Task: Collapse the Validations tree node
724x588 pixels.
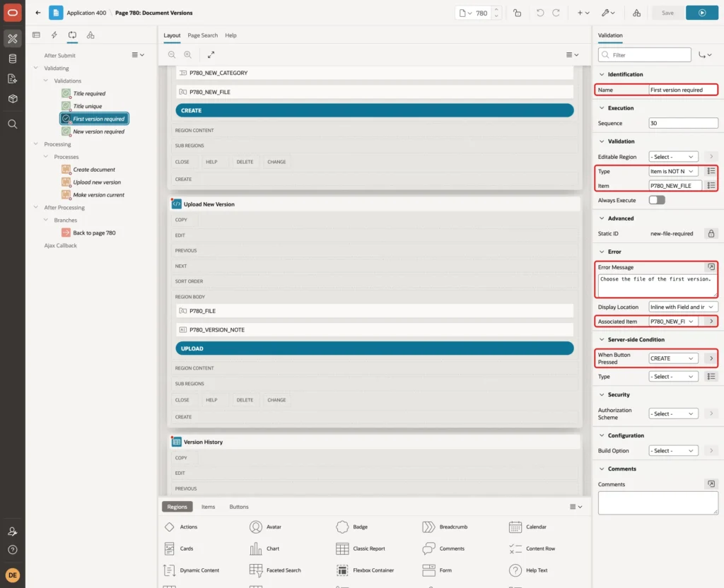Action: 46,81
